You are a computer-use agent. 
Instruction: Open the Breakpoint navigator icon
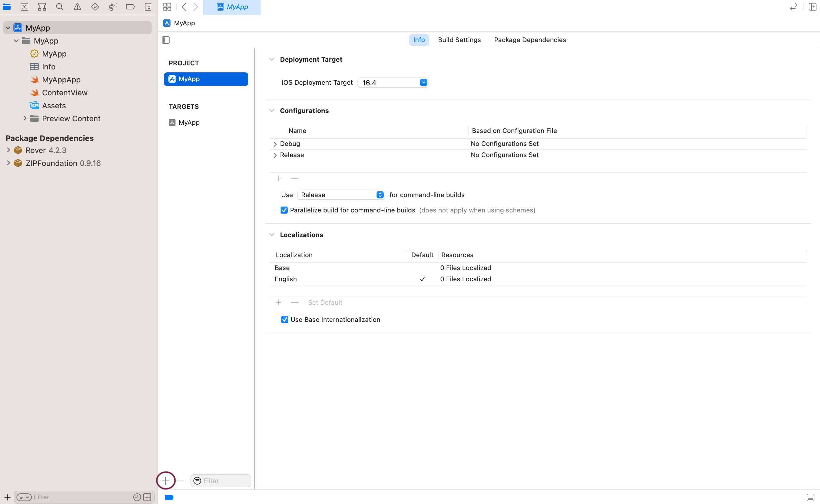coord(130,7)
